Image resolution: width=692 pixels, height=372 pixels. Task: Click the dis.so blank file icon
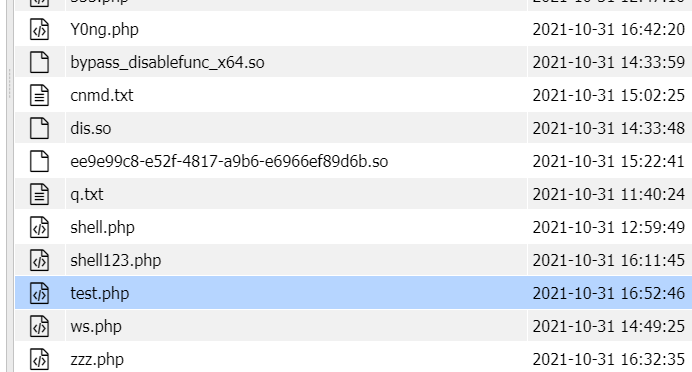coord(39,128)
